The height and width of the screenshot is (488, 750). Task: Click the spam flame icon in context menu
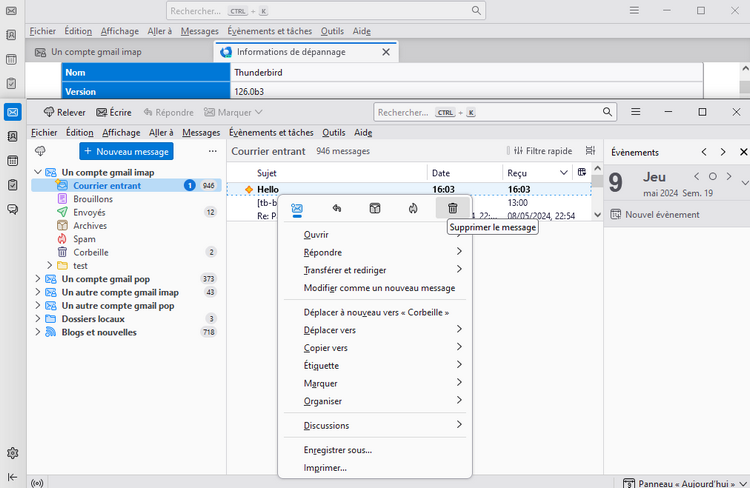tap(412, 208)
